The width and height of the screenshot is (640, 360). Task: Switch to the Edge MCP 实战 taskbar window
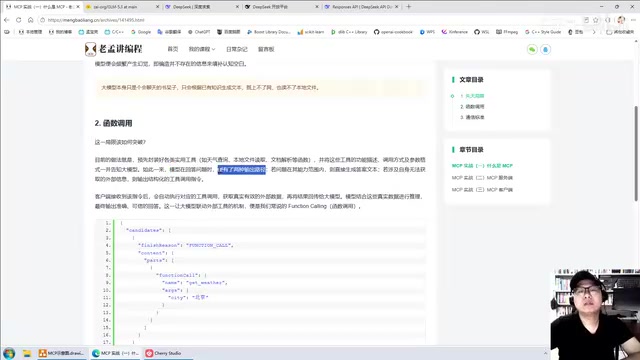(116, 353)
